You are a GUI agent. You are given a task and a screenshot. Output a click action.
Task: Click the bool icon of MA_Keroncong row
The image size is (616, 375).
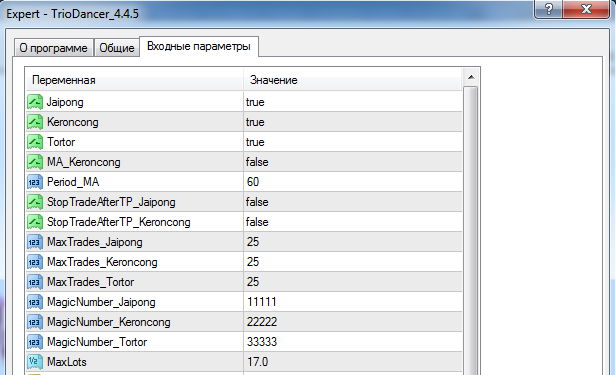click(x=35, y=162)
